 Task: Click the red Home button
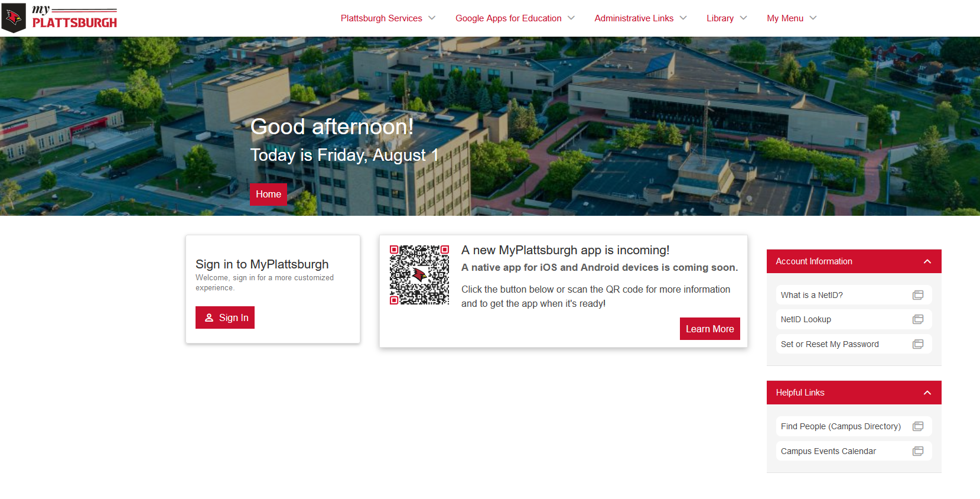268,194
